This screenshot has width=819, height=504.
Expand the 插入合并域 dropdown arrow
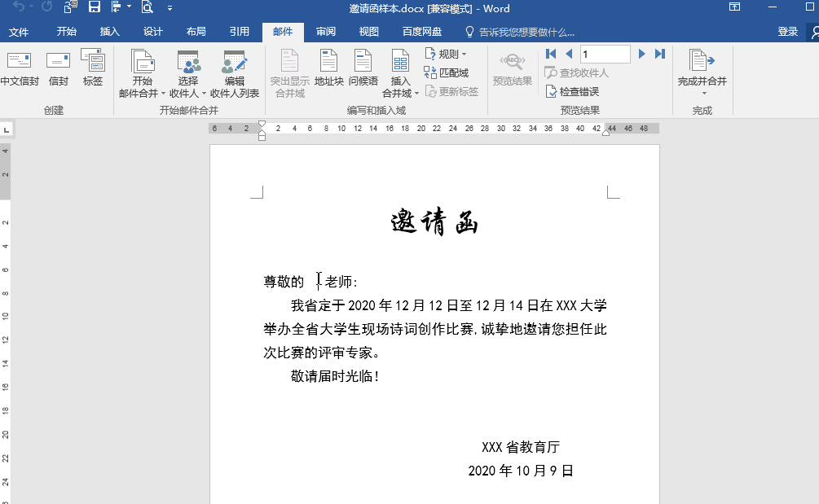pyautogui.click(x=416, y=94)
